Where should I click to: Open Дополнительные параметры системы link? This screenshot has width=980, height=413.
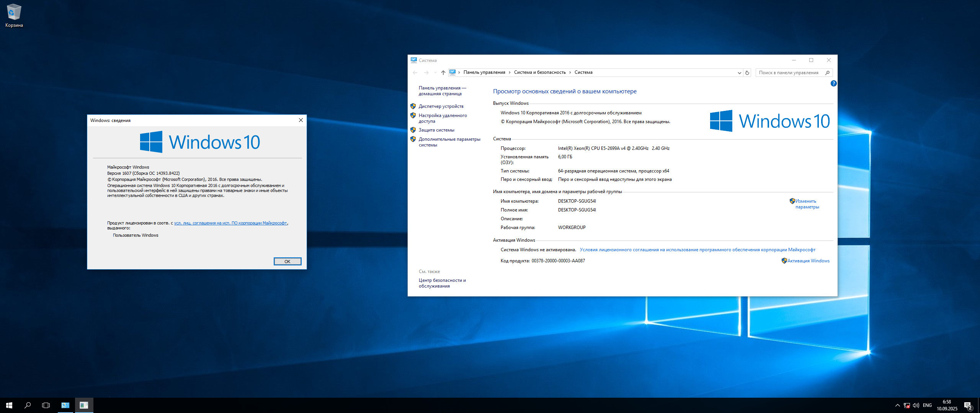coord(449,142)
